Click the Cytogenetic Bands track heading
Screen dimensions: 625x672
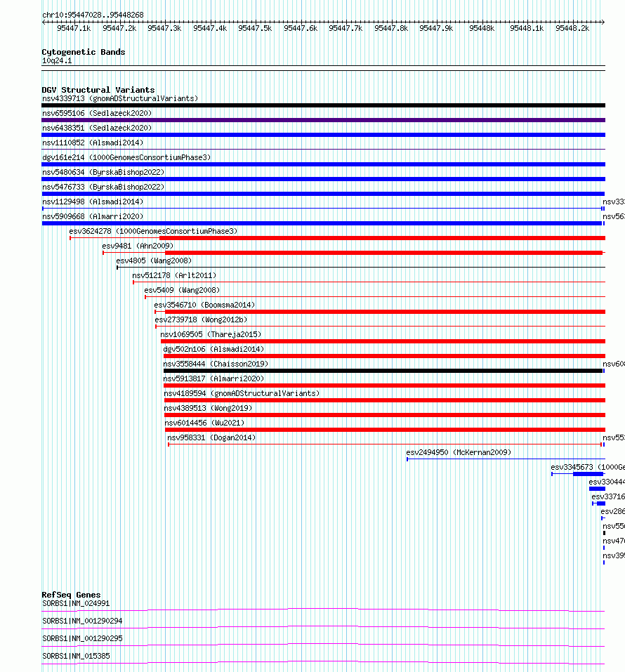tap(83, 52)
